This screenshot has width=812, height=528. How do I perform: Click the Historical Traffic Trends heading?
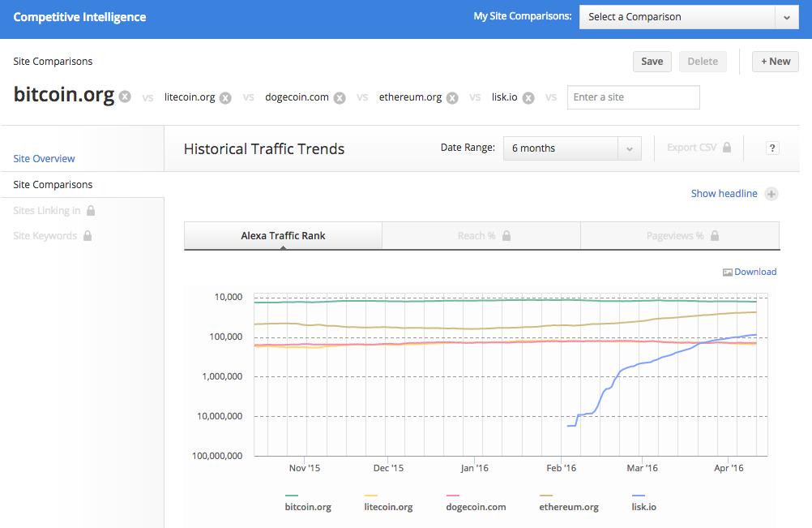(264, 149)
